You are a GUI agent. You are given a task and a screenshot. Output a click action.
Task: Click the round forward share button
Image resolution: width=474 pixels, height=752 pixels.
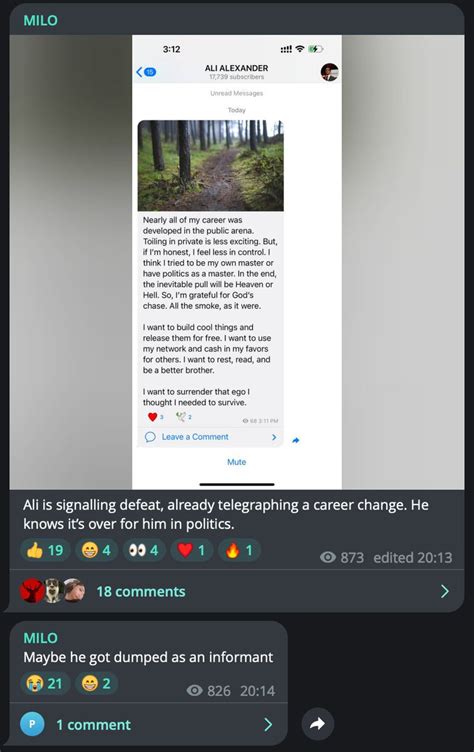[318, 724]
